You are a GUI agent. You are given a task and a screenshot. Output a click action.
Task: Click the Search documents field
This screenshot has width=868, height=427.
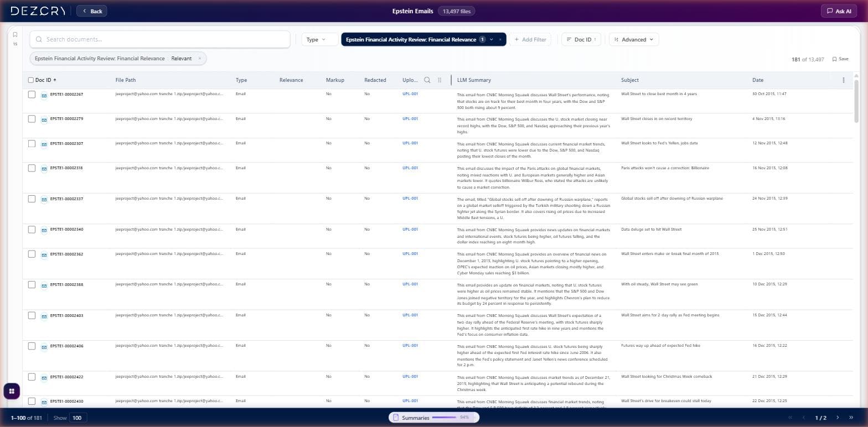coord(160,39)
